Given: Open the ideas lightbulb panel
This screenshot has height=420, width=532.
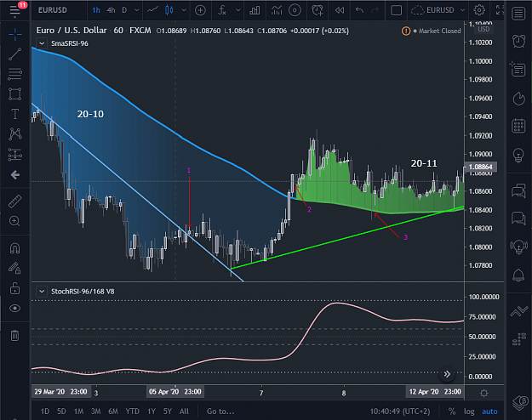Looking at the screenshot, I should tap(518, 155).
